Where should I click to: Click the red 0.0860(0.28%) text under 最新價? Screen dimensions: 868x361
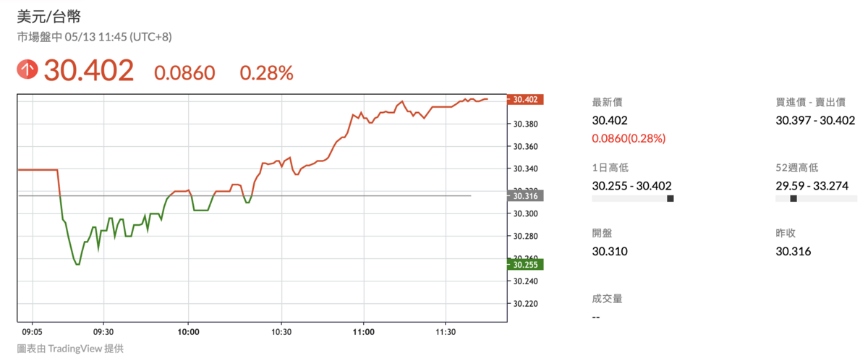pyautogui.click(x=628, y=138)
